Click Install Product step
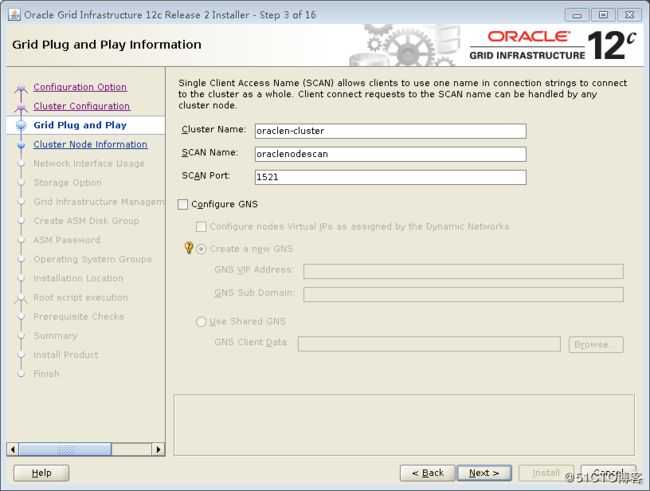Image resolution: width=650 pixels, height=491 pixels. pos(66,355)
